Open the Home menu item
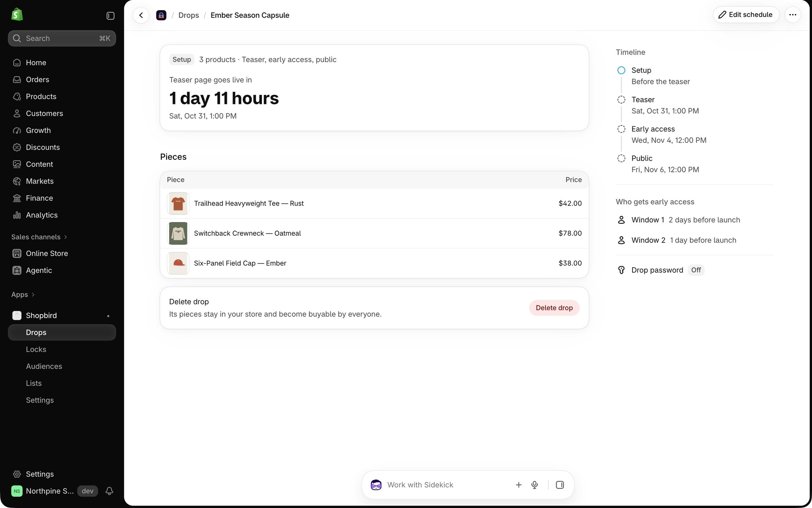The width and height of the screenshot is (812, 508). pyautogui.click(x=62, y=63)
